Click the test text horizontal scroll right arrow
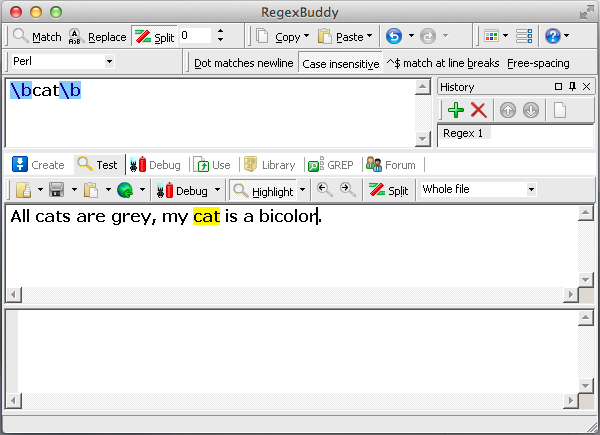Viewport: 600px width, 435px height. pos(571,294)
